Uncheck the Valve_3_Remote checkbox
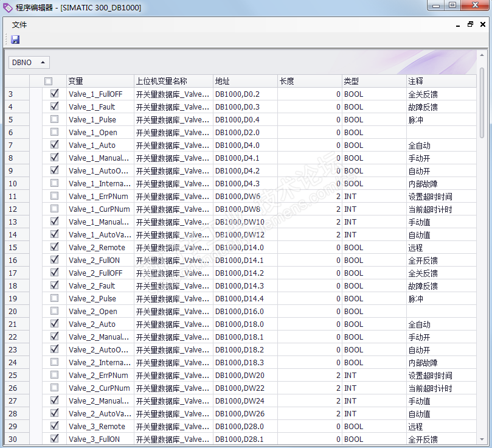 55,426
